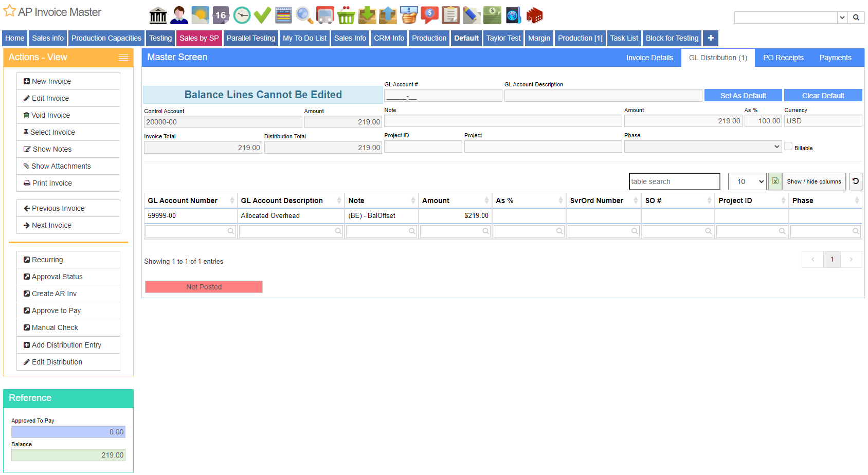Open the Task List tab
This screenshot has width=868, height=475.
point(624,38)
